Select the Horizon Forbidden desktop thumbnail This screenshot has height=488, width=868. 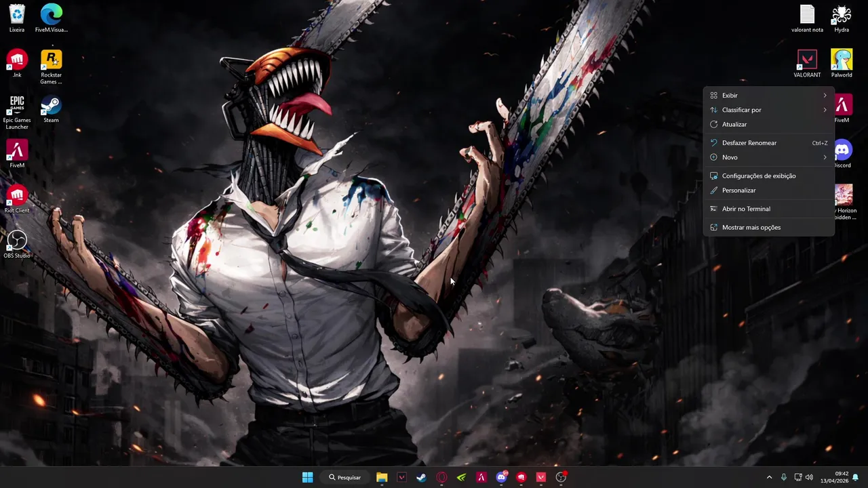tap(844, 202)
